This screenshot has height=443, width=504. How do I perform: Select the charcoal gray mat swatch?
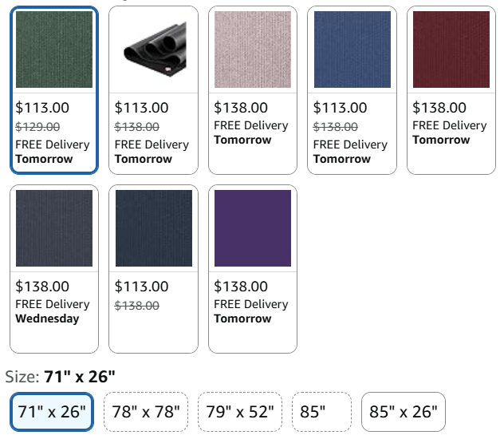tap(54, 228)
